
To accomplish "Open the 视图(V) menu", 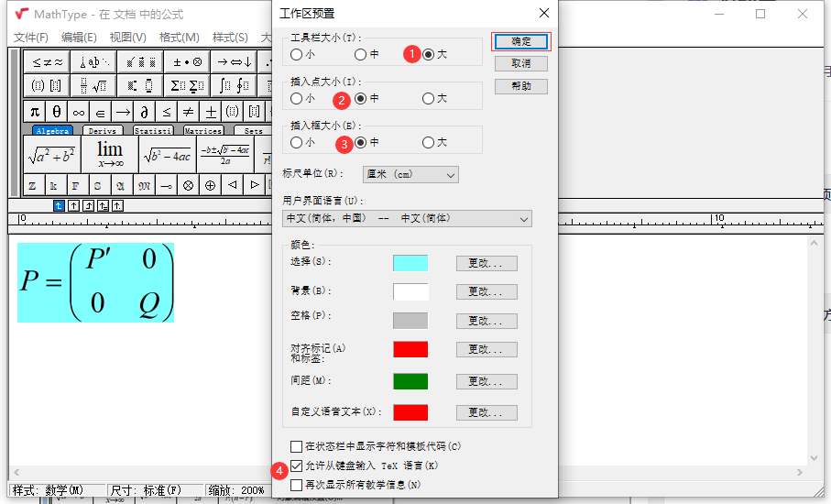I will 127,37.
